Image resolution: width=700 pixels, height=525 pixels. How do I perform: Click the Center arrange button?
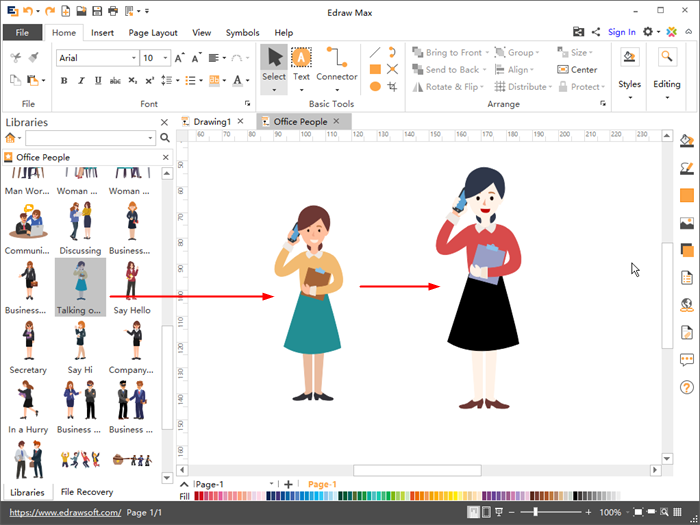pyautogui.click(x=577, y=70)
